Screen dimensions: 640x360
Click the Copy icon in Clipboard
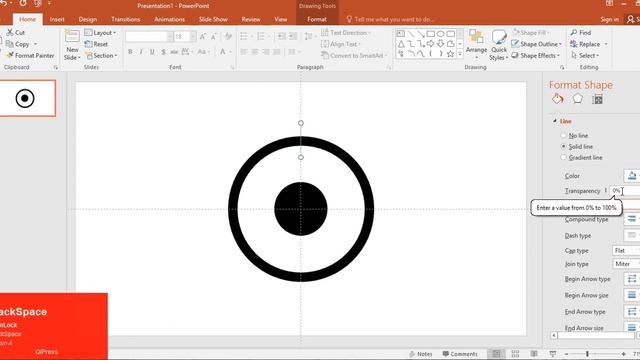coord(10,44)
